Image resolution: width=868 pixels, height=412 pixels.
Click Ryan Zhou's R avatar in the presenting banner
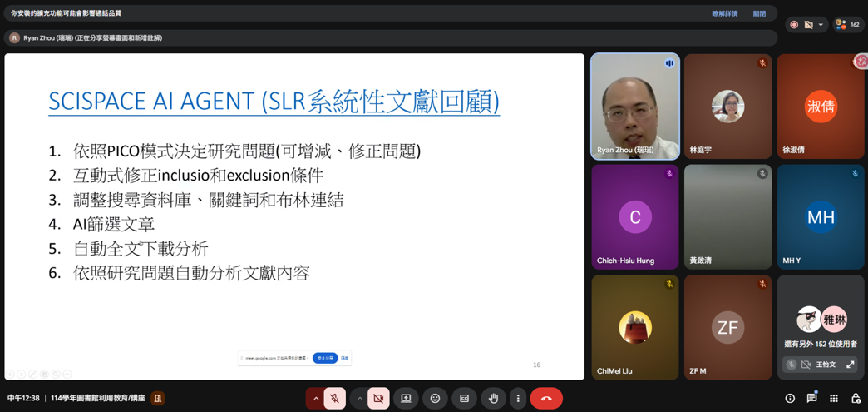[x=14, y=37]
